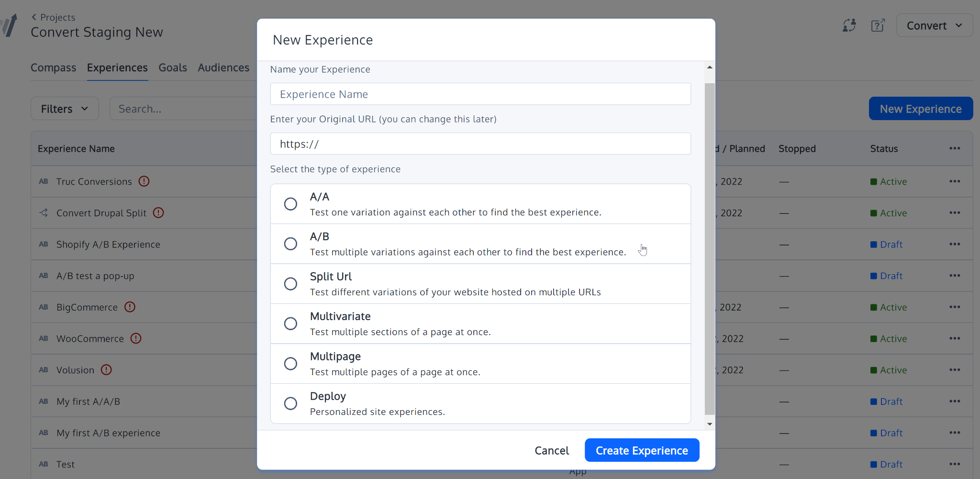This screenshot has height=479, width=980.
Task: Open more options for My first A/A/B row
Action: pyautogui.click(x=955, y=401)
